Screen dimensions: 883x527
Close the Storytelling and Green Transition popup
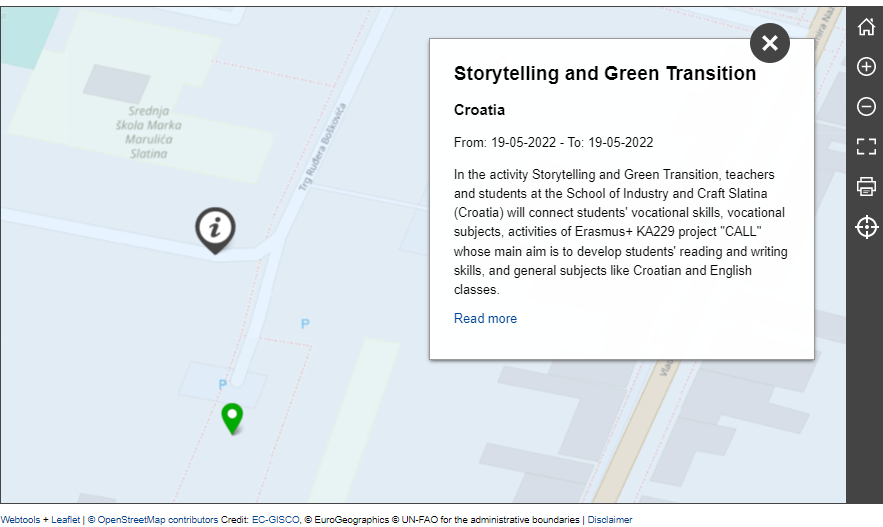(x=770, y=43)
